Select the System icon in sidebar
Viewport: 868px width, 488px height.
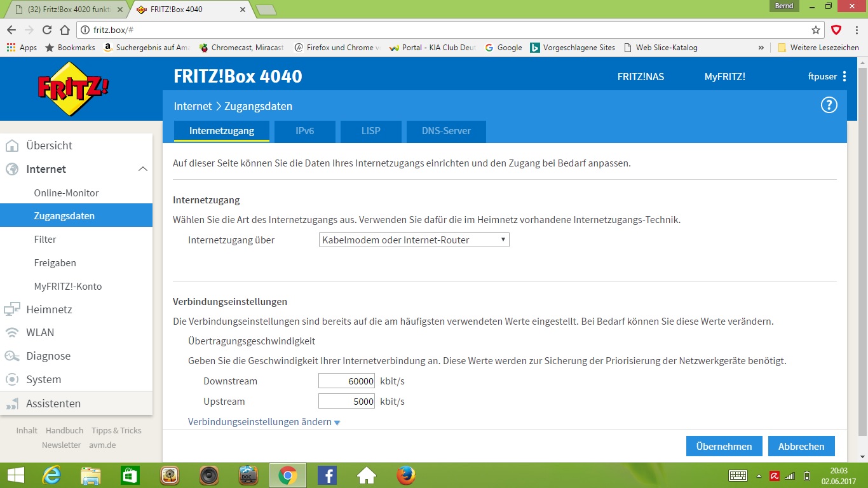click(x=13, y=379)
